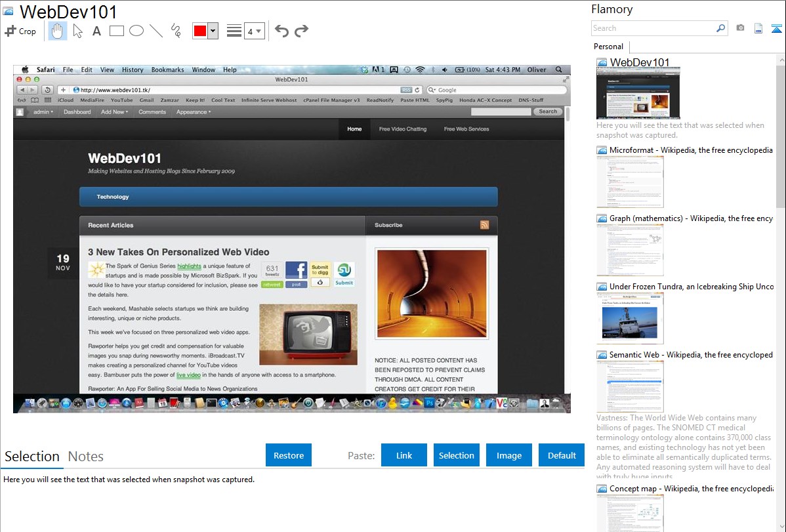Click the red annotation color swatch
The height and width of the screenshot is (532, 786).
[200, 31]
